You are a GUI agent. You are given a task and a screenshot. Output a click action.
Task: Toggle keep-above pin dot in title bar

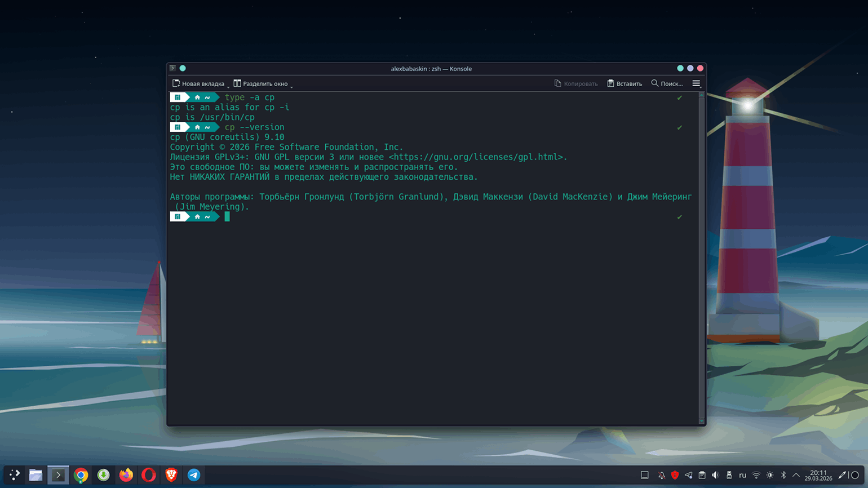pos(183,68)
